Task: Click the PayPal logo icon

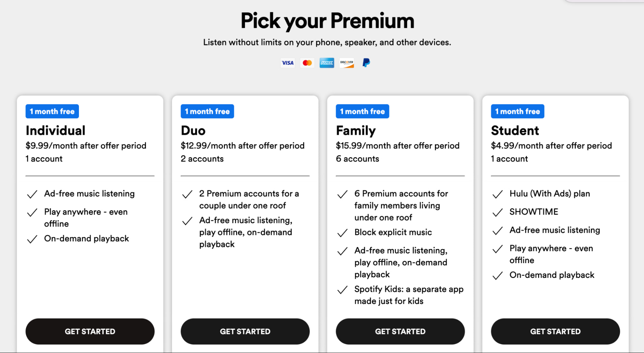Action: (x=366, y=62)
